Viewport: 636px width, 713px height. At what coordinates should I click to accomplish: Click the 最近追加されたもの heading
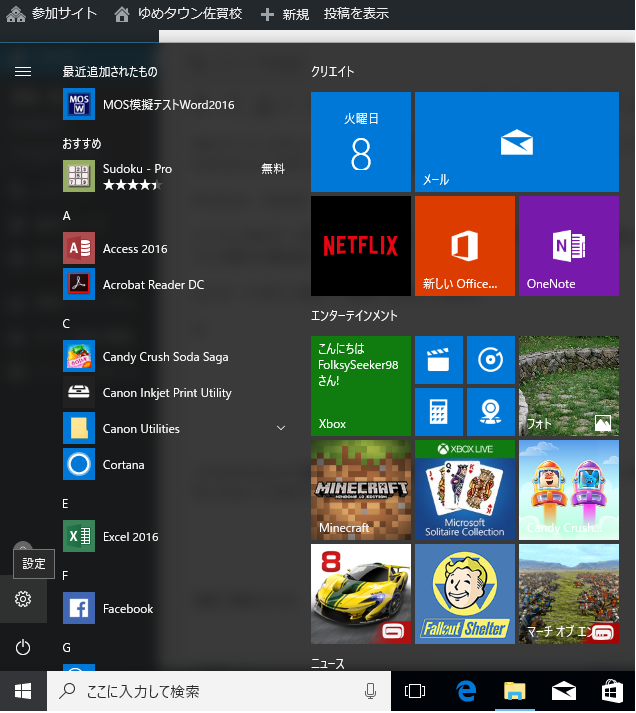[x=110, y=72]
